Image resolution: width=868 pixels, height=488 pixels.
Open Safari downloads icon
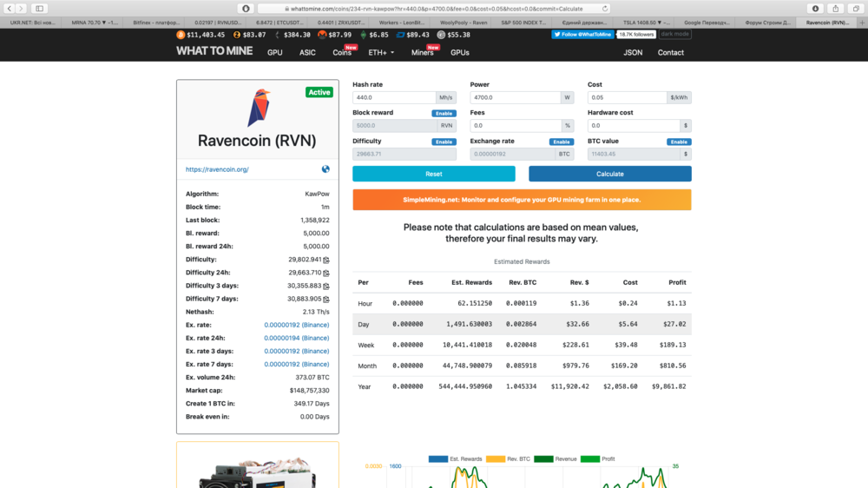tap(815, 9)
